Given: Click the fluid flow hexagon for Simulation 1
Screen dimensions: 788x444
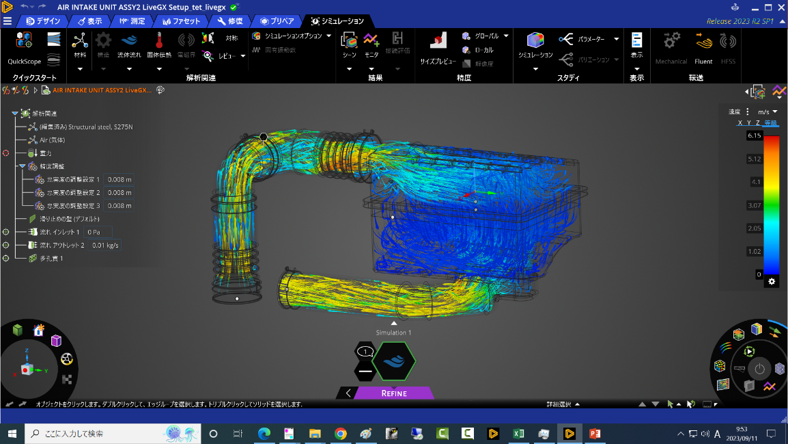Looking at the screenshot, I should tap(395, 361).
